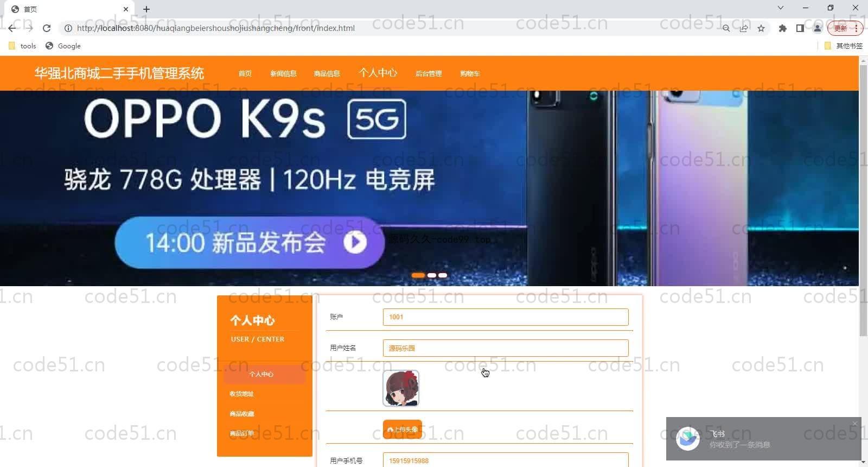Image resolution: width=868 pixels, height=467 pixels.
Task: Open the tab search dropdown arrow
Action: tap(780, 8)
